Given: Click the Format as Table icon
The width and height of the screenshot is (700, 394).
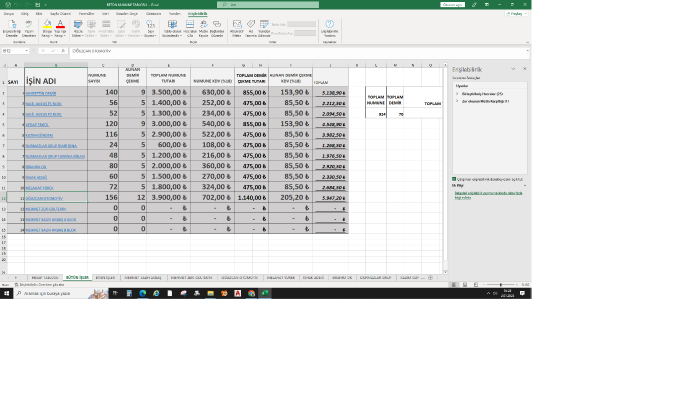Looking at the screenshot, I should [172, 25].
